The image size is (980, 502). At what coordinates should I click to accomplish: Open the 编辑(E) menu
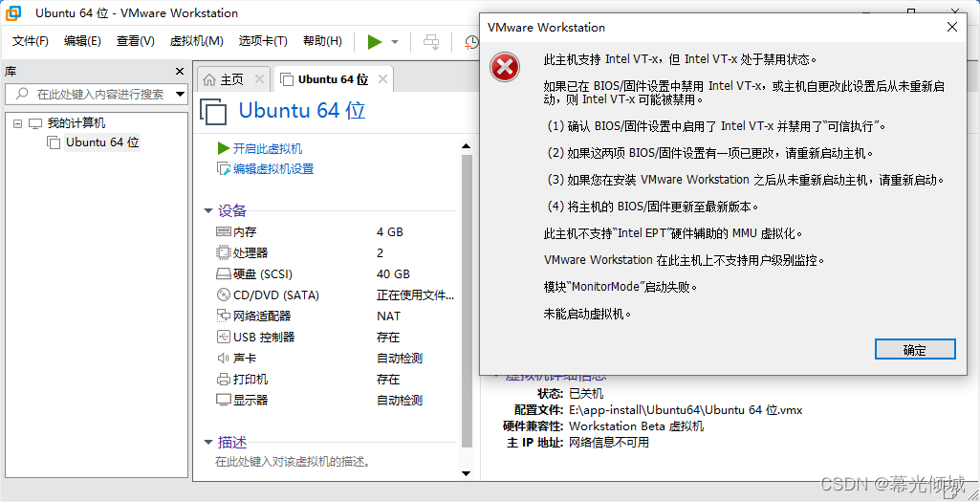(x=82, y=41)
